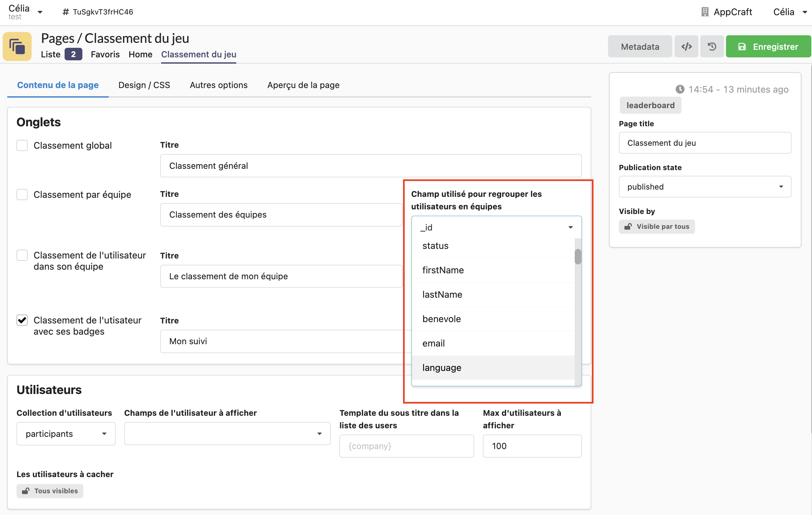The image size is (812, 515).
Task: Check the Classement par équipe checkbox
Action: pos(22,195)
